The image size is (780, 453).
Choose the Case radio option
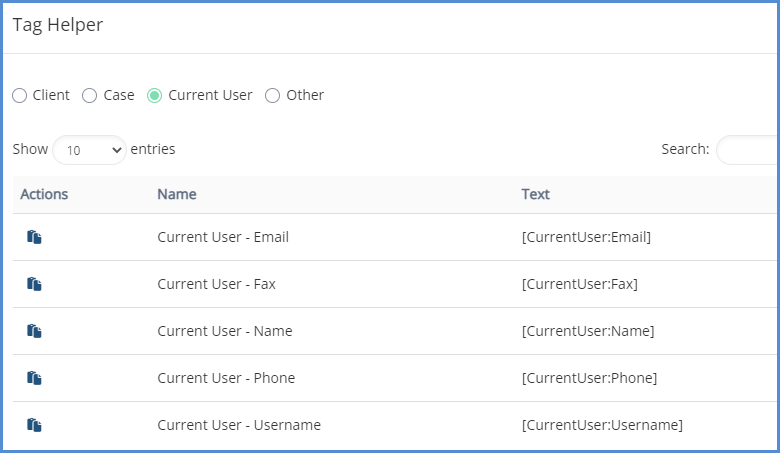tap(89, 96)
